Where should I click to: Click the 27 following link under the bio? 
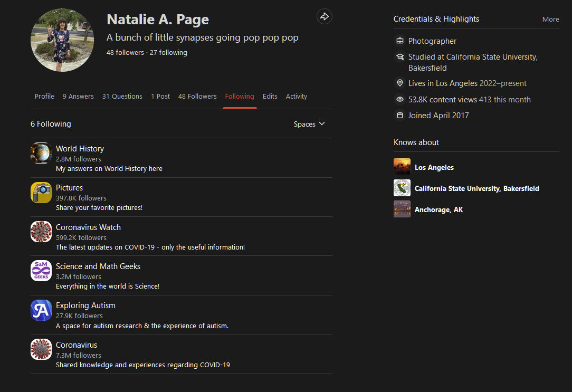click(x=168, y=53)
